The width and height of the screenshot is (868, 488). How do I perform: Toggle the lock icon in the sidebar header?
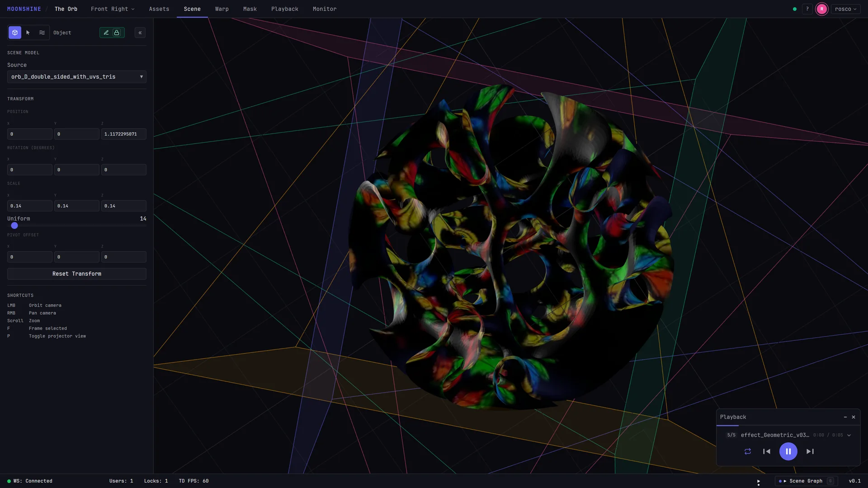point(117,33)
